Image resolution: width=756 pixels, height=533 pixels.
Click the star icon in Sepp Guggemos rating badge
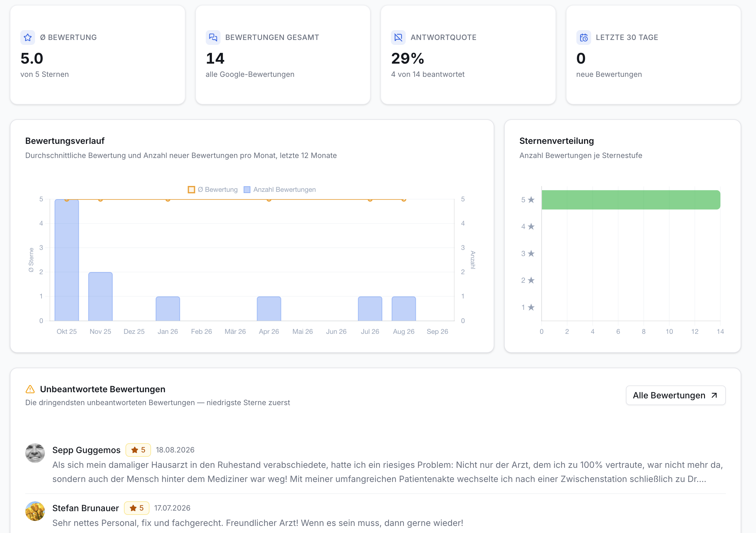[134, 450]
